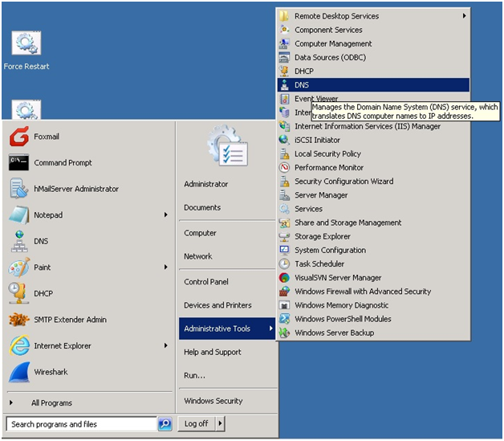Click the search magnifier icon
The image size is (504, 441).
click(x=165, y=423)
